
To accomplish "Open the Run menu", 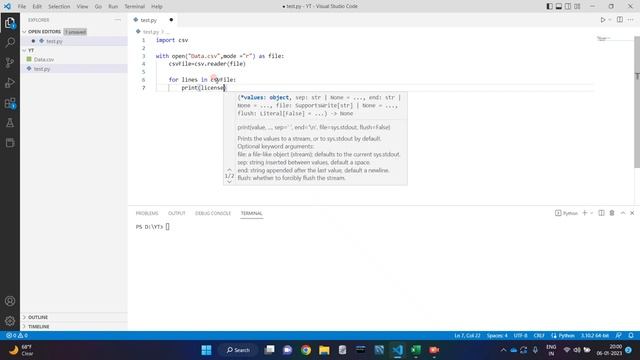I will point(113,7).
